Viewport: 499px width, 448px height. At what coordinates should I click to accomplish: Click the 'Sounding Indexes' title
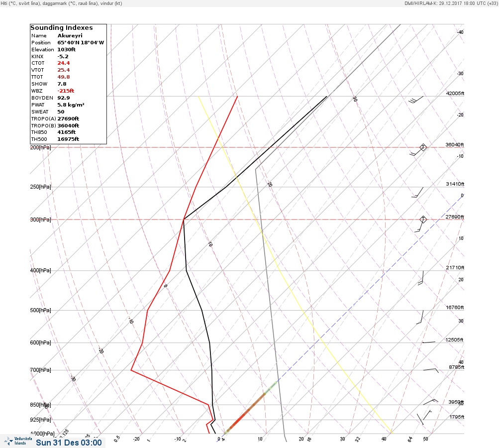(62, 28)
